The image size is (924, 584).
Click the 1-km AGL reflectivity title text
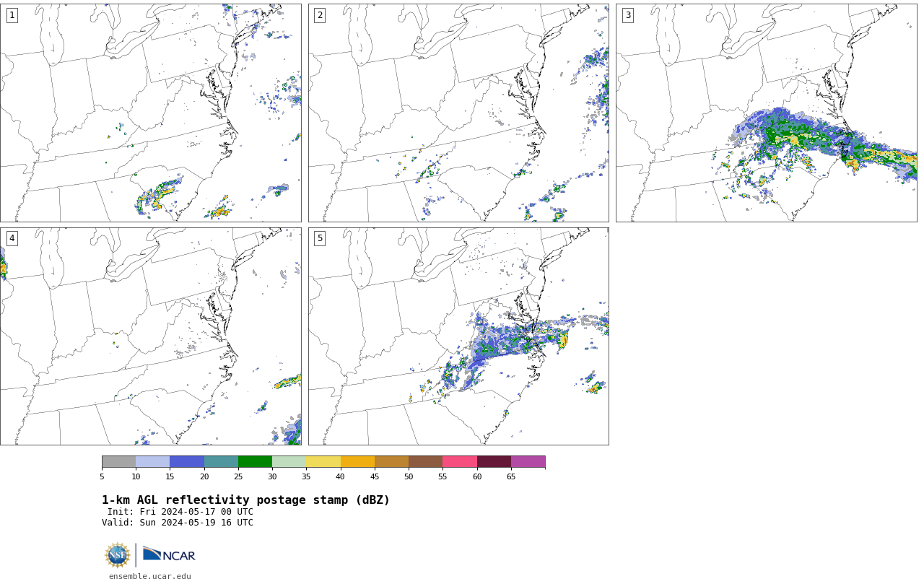point(245,500)
